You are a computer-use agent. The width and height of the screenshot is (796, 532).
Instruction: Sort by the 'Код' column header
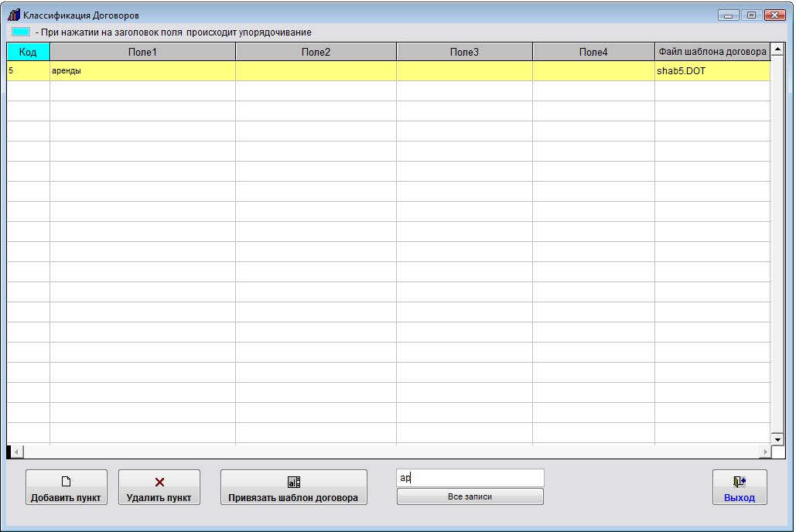pyautogui.click(x=28, y=52)
